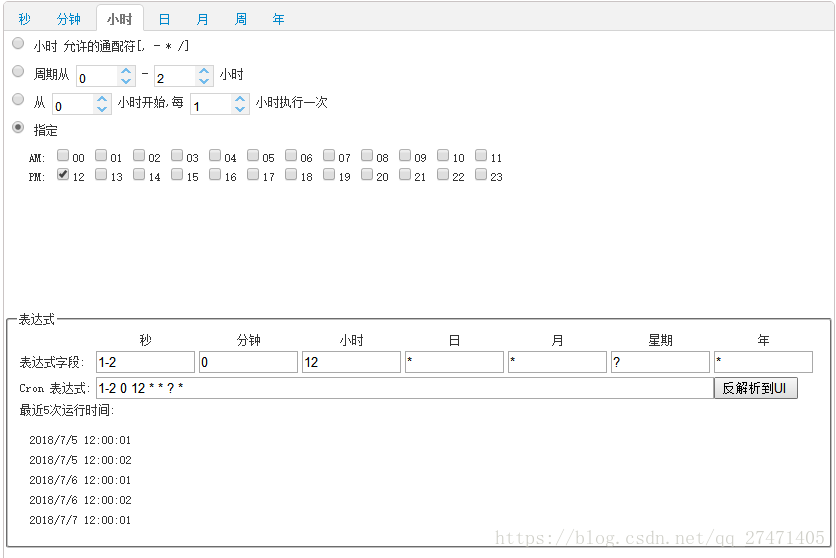The height and width of the screenshot is (558, 836).
Task: Click run time 2018/7/7 12:00:01
Action: point(80,520)
